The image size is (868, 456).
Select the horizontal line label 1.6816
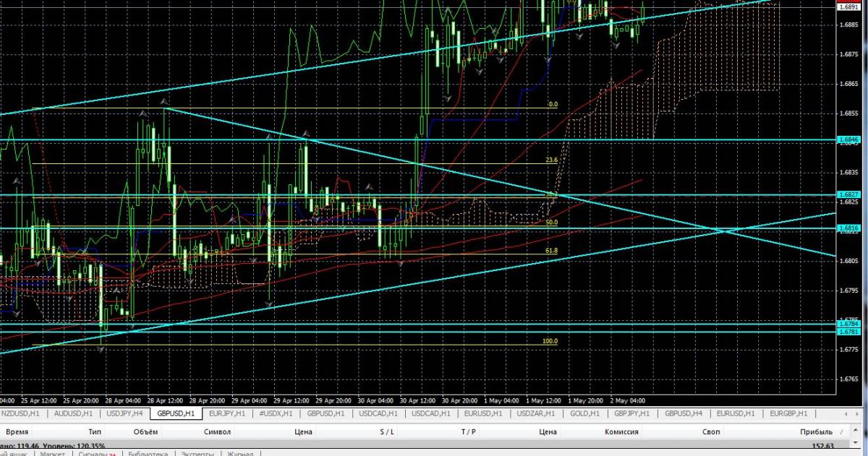848,228
